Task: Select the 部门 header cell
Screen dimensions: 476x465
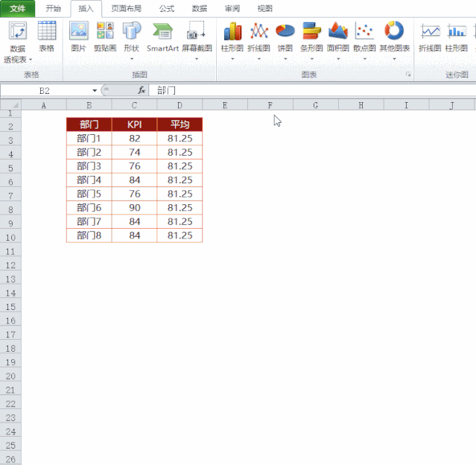Action: click(x=89, y=124)
